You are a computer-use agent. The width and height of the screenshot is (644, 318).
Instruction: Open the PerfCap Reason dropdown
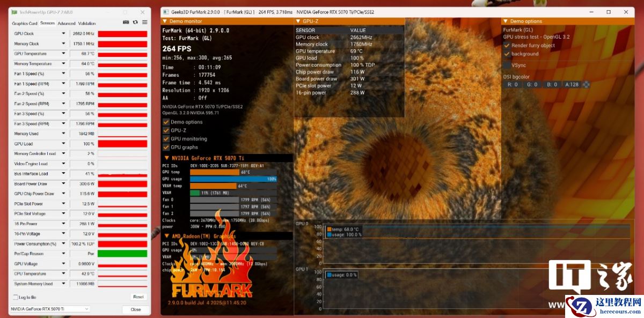[64, 254]
